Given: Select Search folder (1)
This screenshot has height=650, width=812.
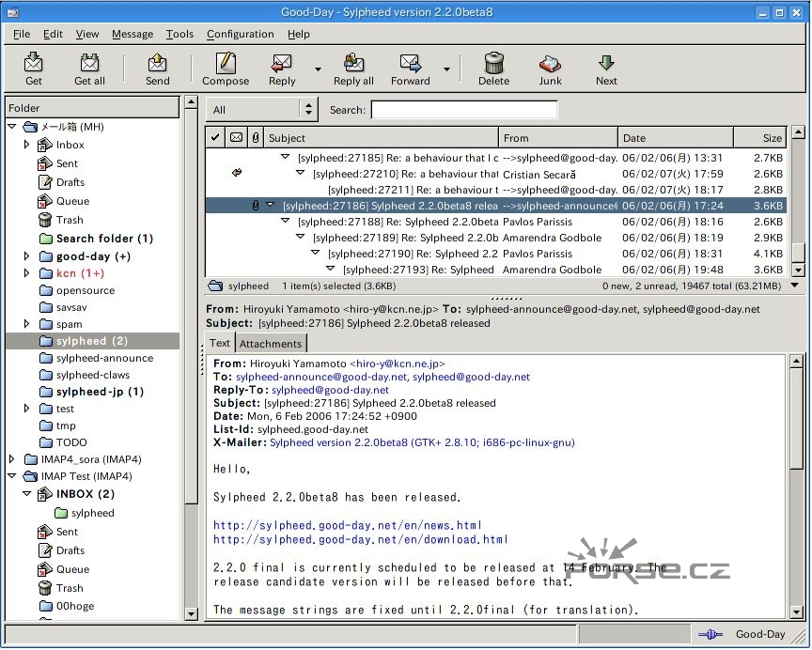Looking at the screenshot, I should (x=104, y=239).
